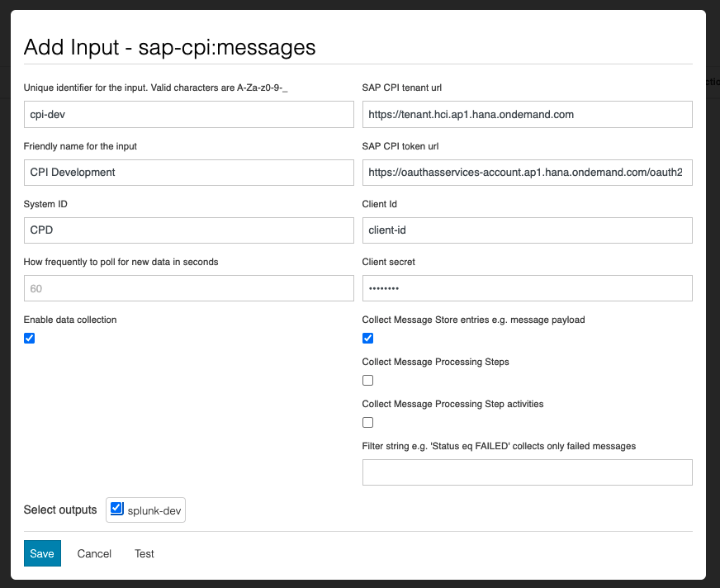Screen dimensions: 720x588
Task: Click the Client Id input field
Action: 527,230
